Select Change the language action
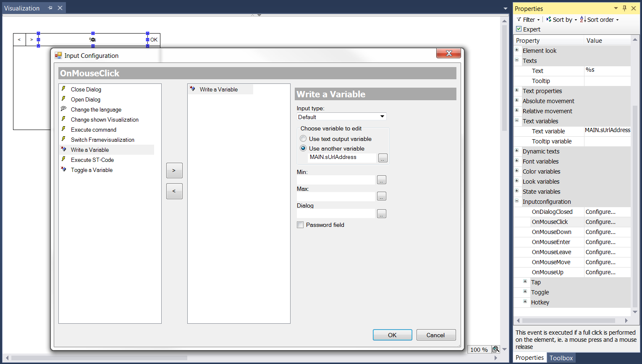The height and width of the screenshot is (364, 642). (x=96, y=109)
